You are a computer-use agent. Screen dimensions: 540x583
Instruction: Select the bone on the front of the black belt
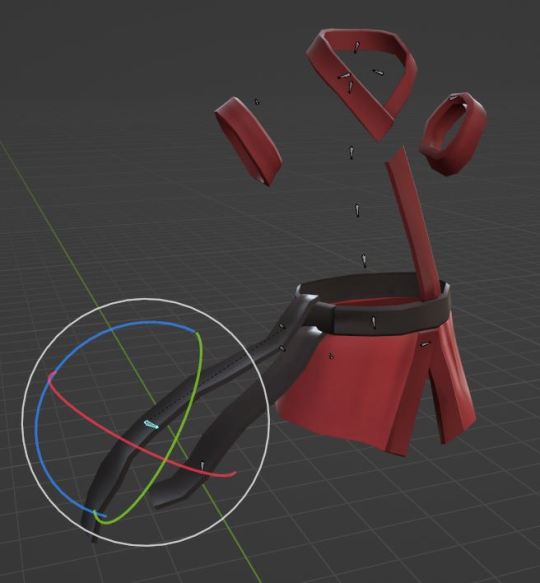tap(374, 322)
